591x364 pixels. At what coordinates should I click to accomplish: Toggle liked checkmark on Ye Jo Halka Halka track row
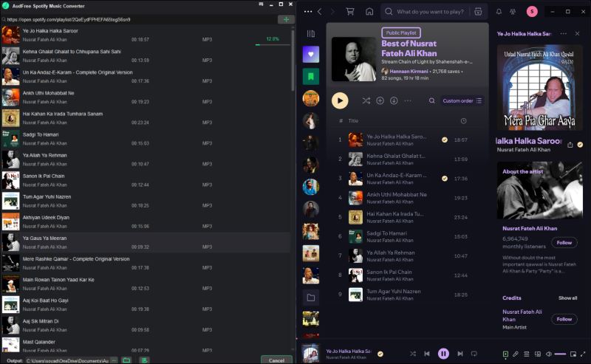(445, 140)
